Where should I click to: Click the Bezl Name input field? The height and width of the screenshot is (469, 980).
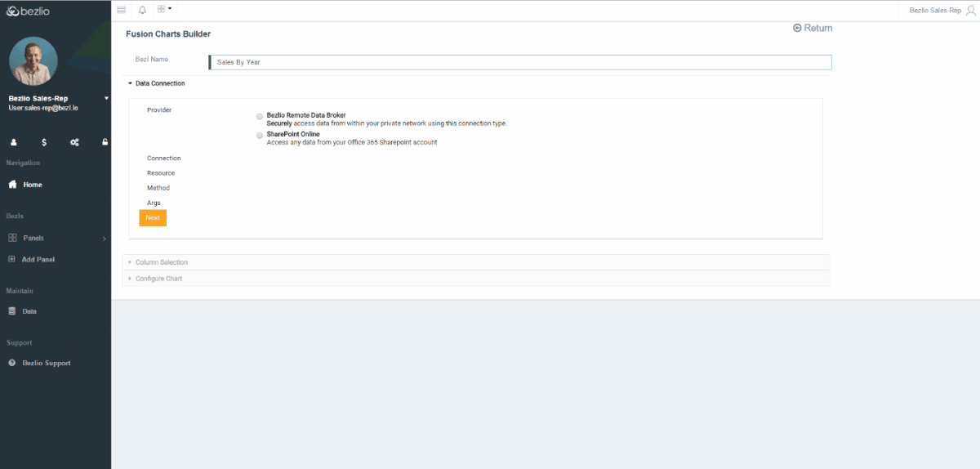pos(520,62)
